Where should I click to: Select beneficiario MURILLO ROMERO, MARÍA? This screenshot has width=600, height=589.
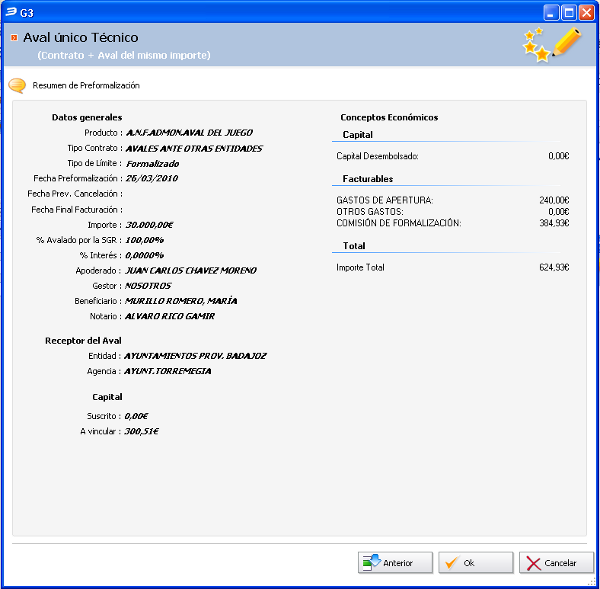181,301
